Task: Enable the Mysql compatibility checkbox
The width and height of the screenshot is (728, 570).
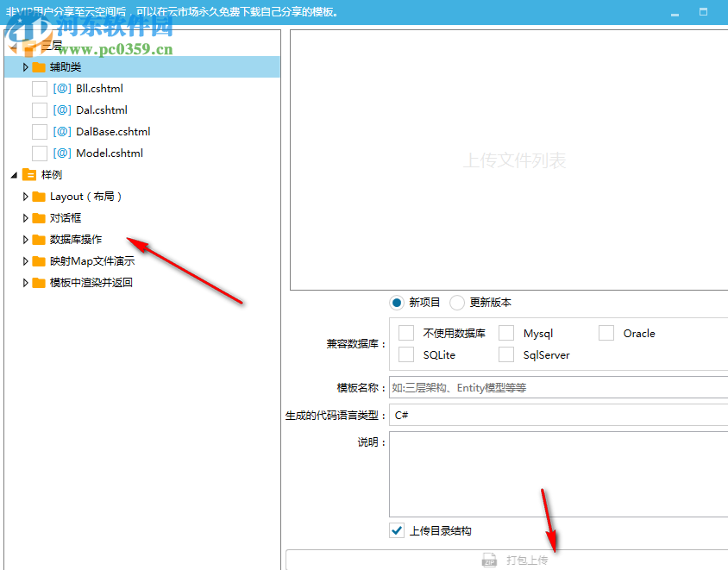Action: click(506, 333)
